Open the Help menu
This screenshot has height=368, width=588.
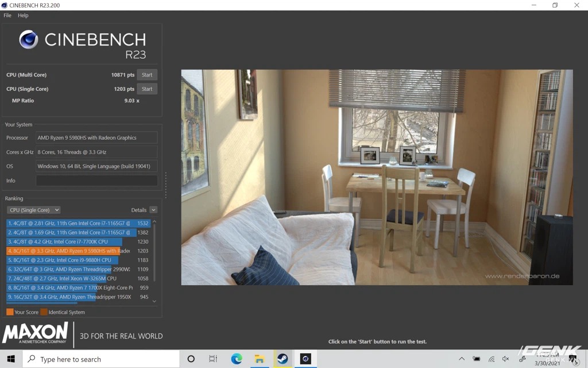(x=23, y=16)
